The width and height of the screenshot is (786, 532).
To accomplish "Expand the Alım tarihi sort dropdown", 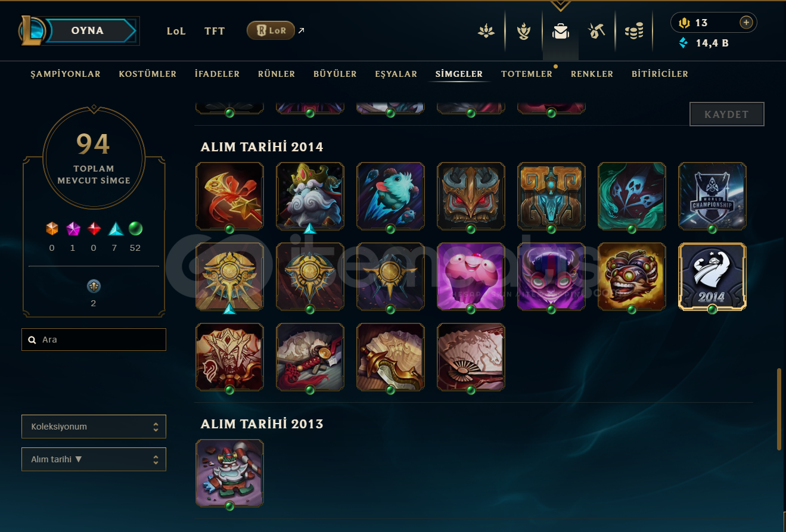I will pyautogui.click(x=94, y=459).
